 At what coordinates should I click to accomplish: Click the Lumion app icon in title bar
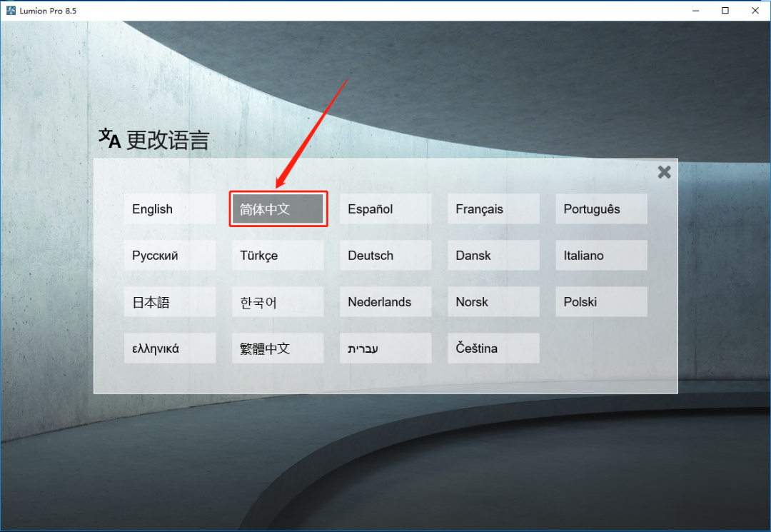(11, 10)
